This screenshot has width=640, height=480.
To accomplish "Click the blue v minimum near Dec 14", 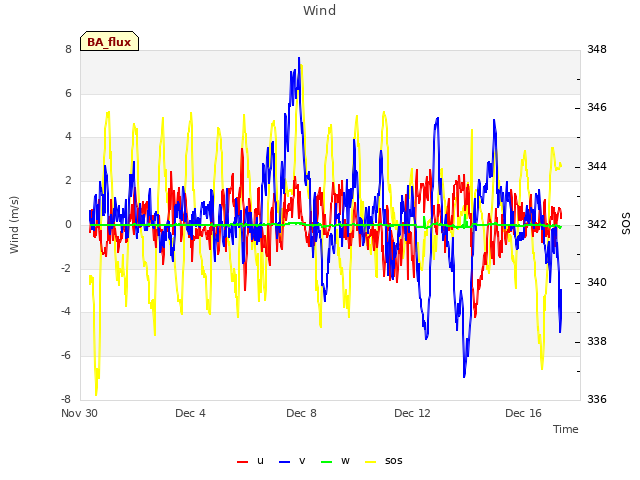I will (464, 376).
